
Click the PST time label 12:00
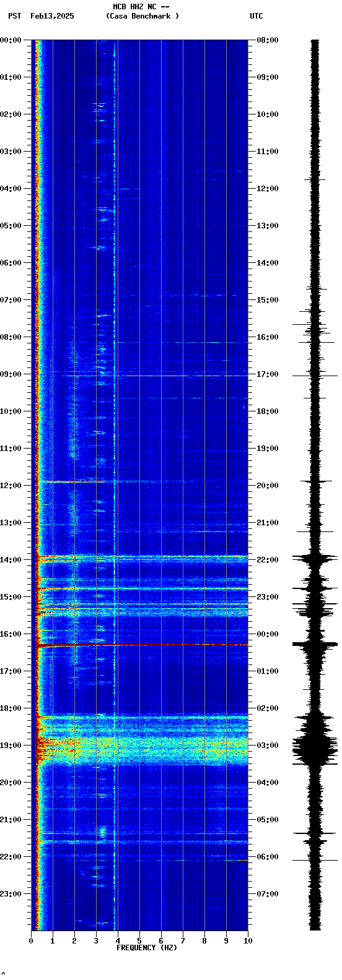(x=11, y=486)
